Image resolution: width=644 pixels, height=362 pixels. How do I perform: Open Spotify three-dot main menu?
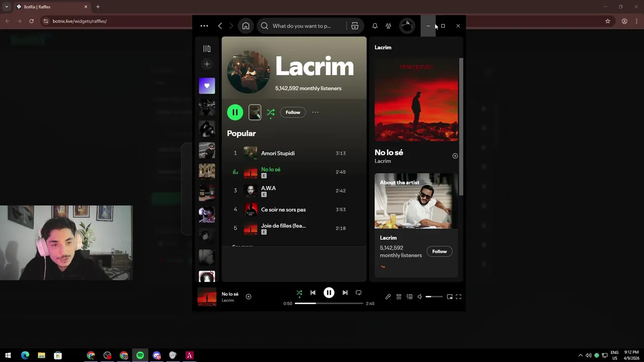204,26
